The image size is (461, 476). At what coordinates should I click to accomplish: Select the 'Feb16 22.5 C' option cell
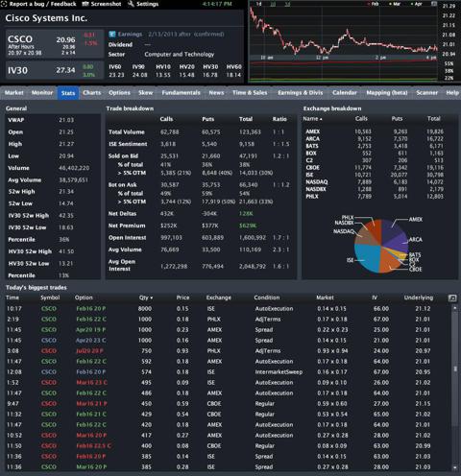click(x=93, y=446)
